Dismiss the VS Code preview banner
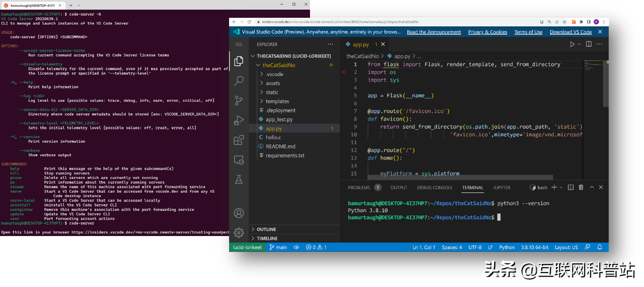Viewport: 644px width, 287px height. point(600,32)
